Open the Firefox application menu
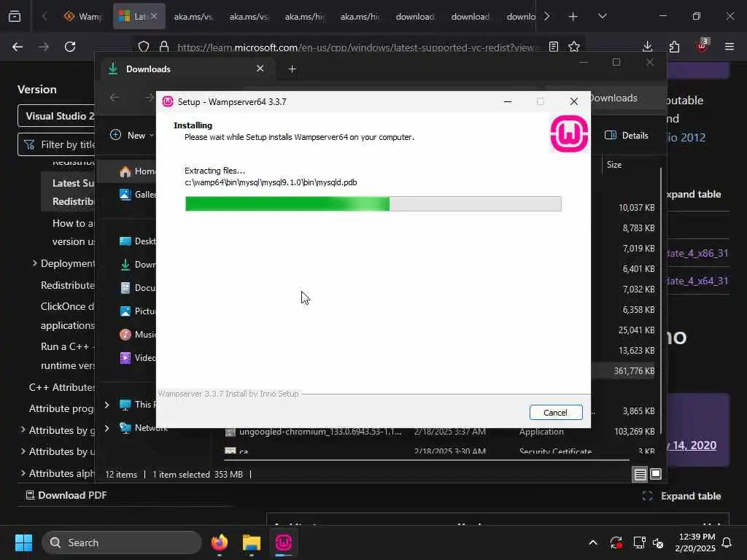The image size is (747, 560). click(729, 47)
